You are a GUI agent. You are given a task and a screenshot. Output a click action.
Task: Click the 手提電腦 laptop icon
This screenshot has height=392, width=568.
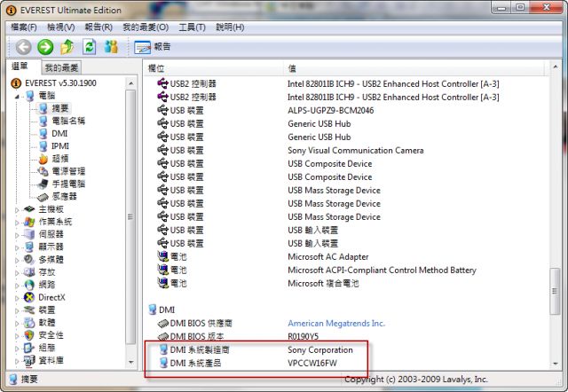tap(43, 184)
